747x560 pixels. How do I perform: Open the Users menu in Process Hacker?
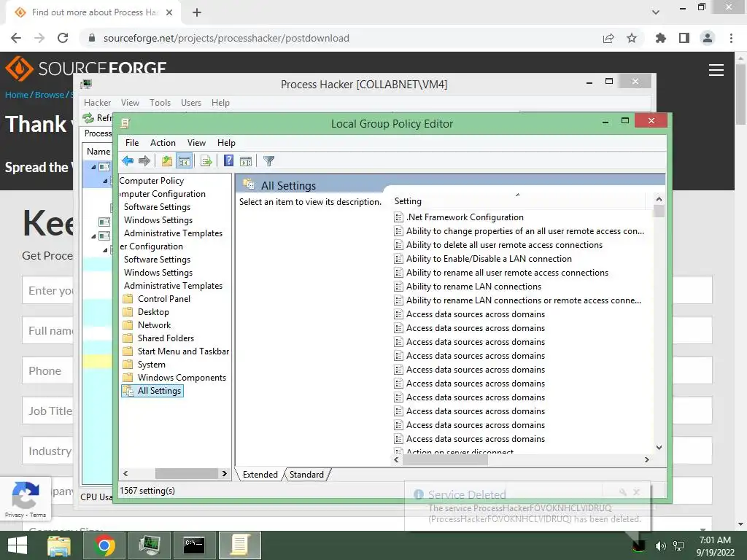coord(191,103)
